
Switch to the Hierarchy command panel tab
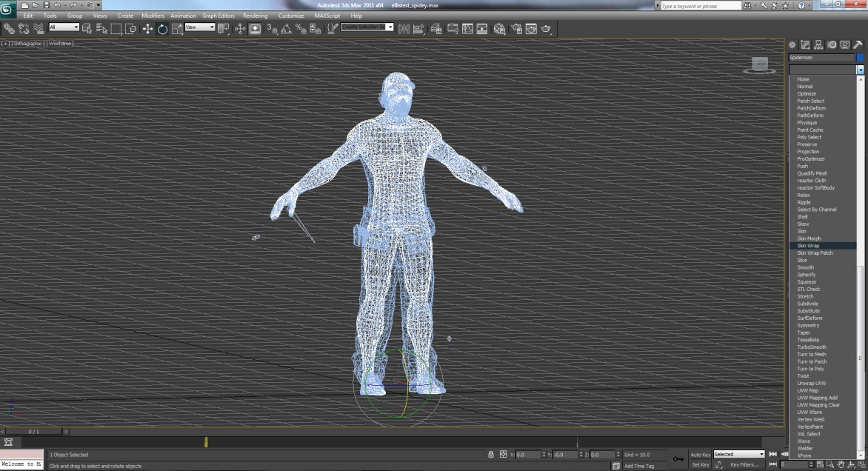click(818, 45)
